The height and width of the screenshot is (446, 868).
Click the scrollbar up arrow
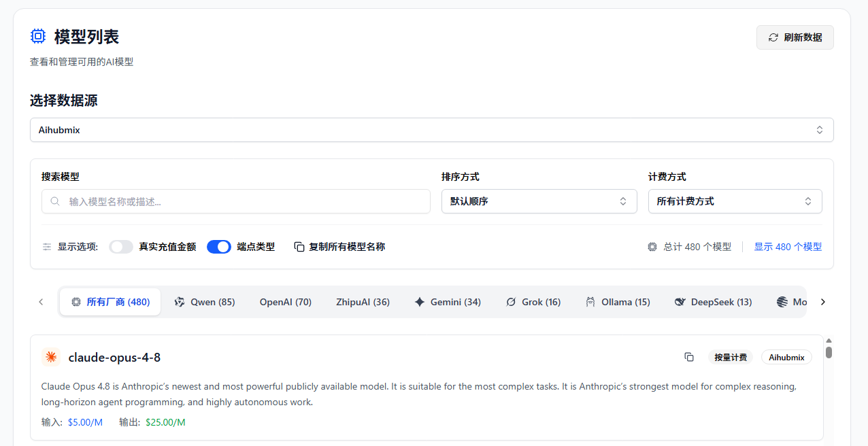[x=829, y=340]
